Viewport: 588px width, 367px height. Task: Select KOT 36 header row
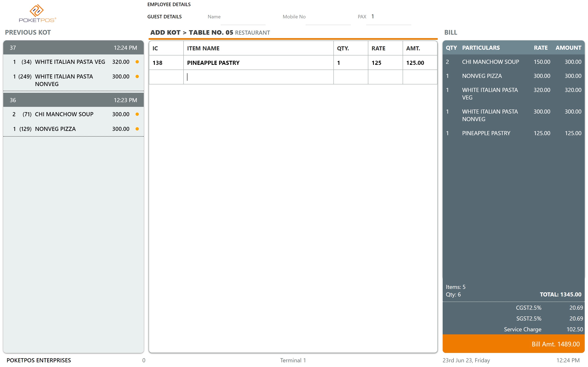[73, 100]
